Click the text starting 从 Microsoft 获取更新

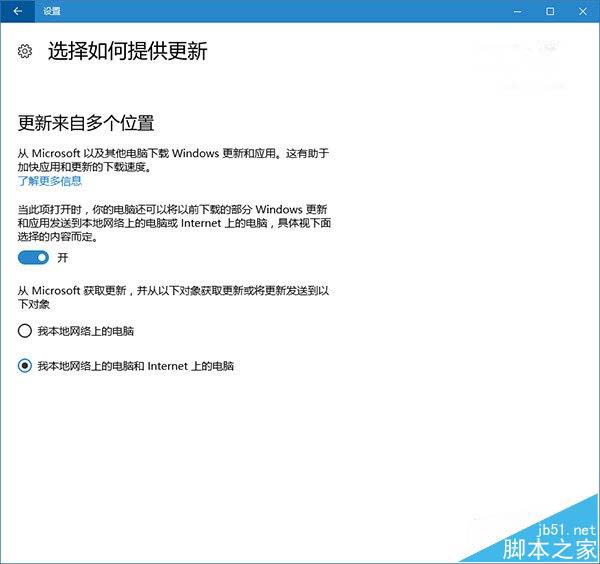coord(173,297)
